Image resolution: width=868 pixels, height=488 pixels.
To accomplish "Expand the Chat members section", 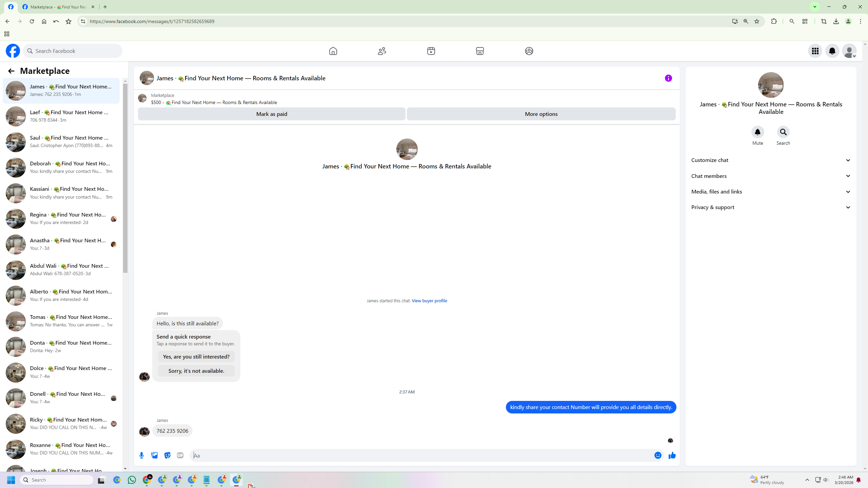I will tap(771, 176).
